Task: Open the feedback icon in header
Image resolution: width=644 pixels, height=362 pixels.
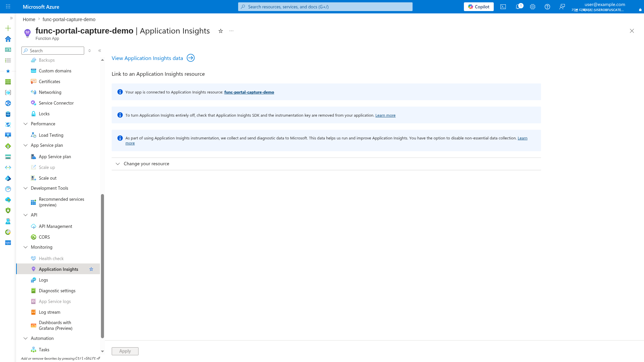Action: [x=562, y=7]
